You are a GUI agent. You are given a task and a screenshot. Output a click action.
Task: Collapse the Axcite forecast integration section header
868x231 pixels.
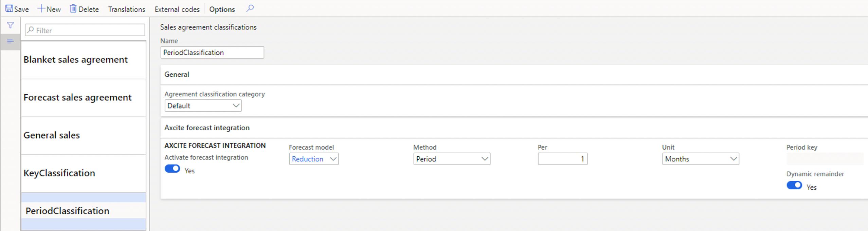(207, 128)
